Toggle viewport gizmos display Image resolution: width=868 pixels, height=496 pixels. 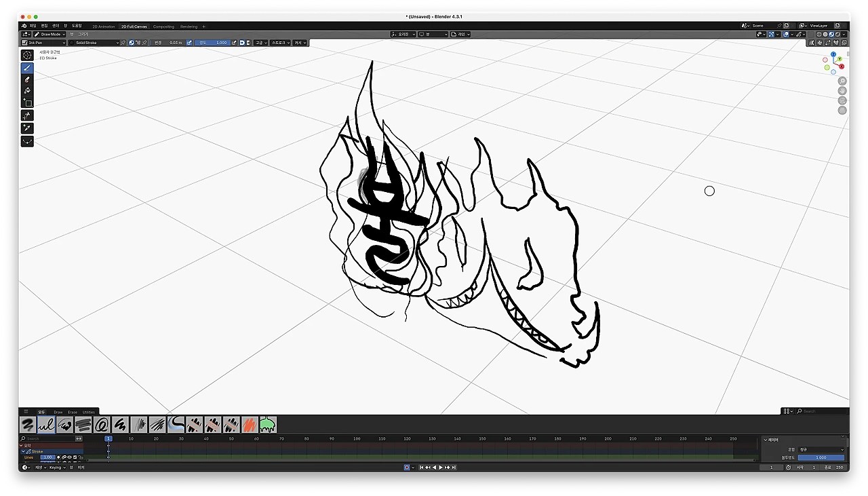click(772, 34)
